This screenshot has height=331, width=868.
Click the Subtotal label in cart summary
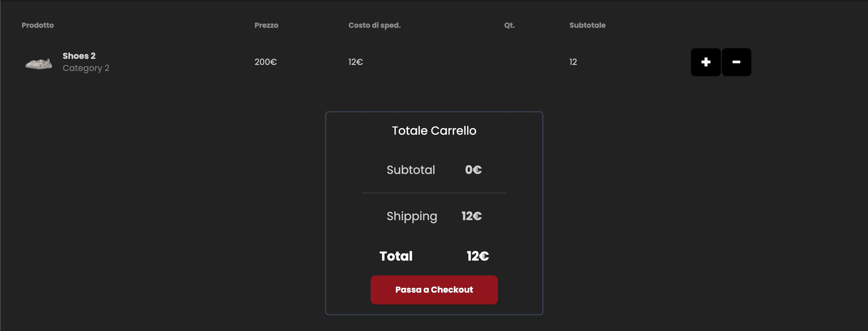tap(410, 170)
